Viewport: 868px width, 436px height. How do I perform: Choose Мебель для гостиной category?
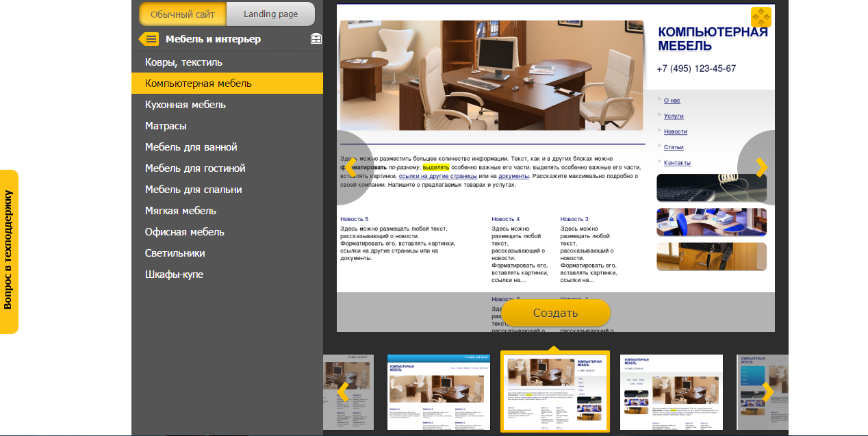coord(227,168)
